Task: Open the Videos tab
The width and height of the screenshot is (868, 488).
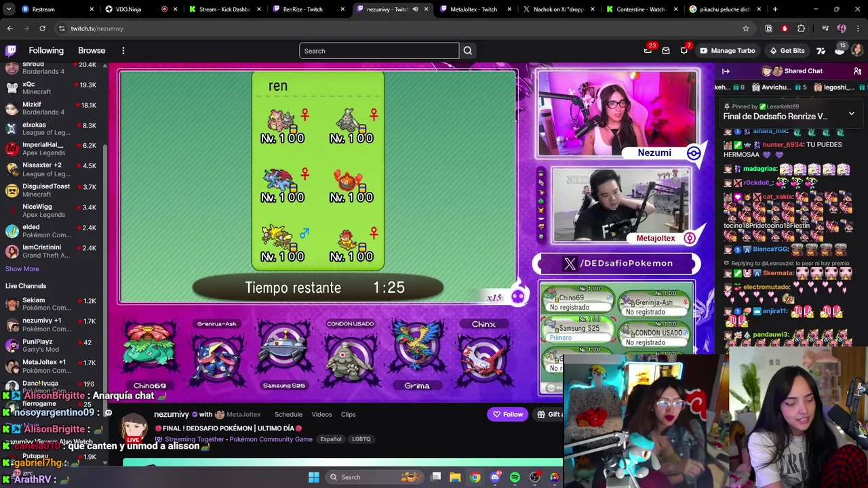Action: click(x=321, y=414)
